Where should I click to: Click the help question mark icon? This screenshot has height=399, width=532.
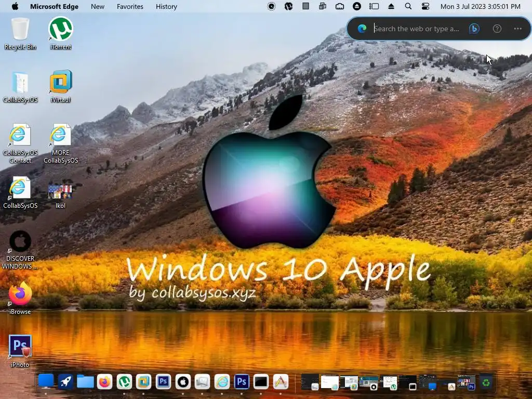pos(497,29)
